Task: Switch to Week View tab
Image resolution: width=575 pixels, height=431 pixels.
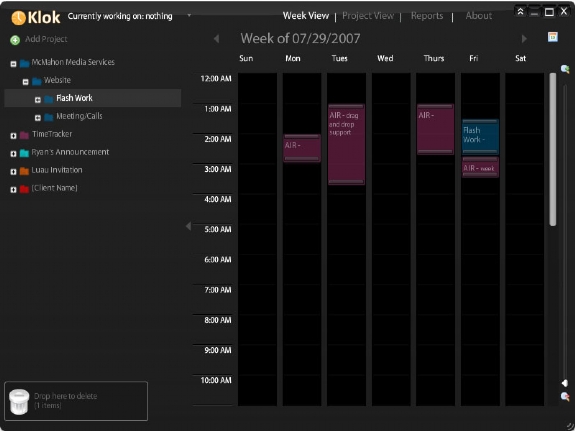Action: tap(306, 16)
